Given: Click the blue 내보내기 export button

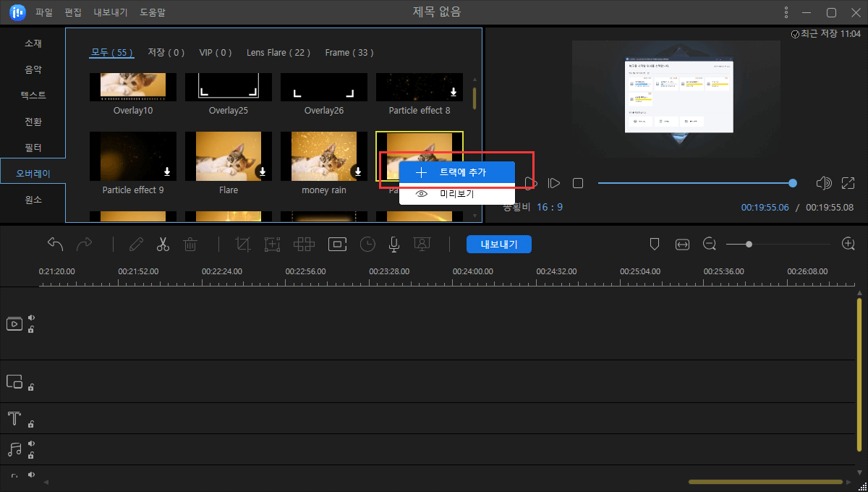Looking at the screenshot, I should click(x=499, y=245).
